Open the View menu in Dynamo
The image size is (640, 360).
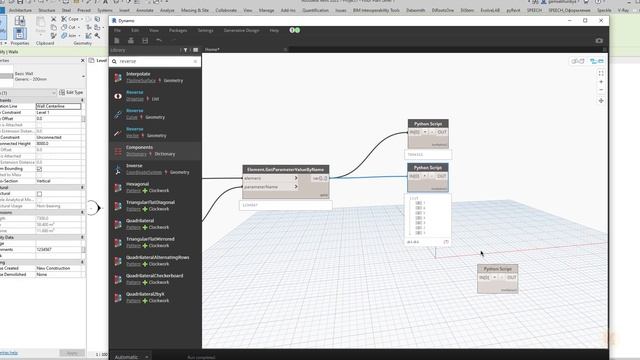[x=153, y=30]
